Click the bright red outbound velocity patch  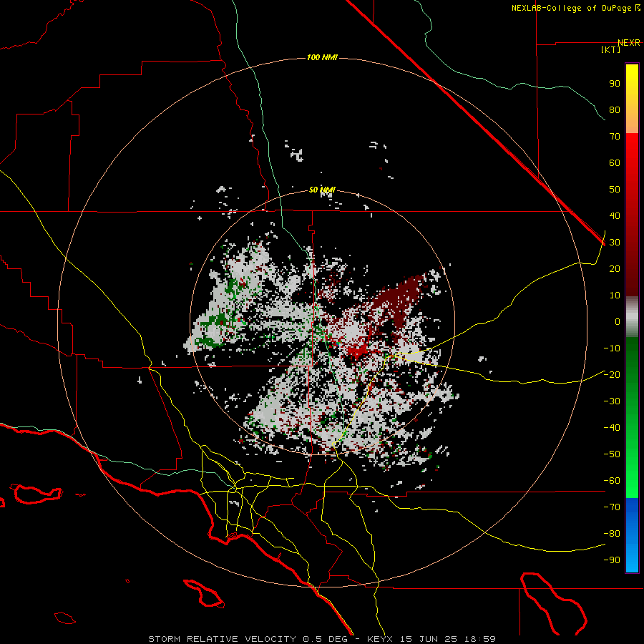tap(357, 351)
